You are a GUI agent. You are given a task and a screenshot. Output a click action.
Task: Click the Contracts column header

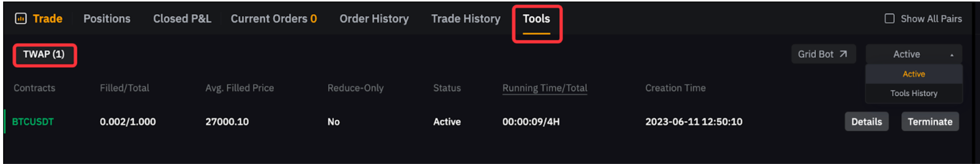34,88
